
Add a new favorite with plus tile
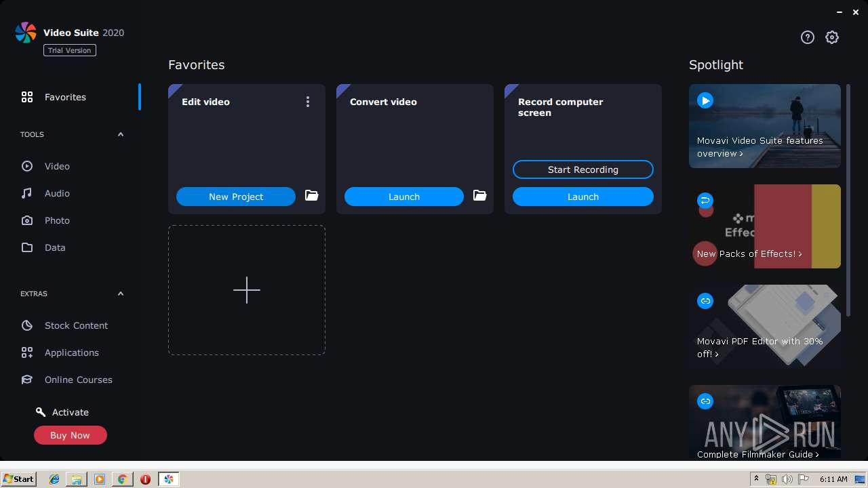click(x=247, y=290)
